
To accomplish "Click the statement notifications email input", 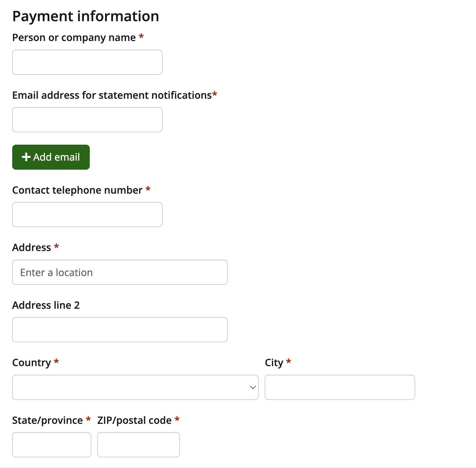I will coord(87,120).
